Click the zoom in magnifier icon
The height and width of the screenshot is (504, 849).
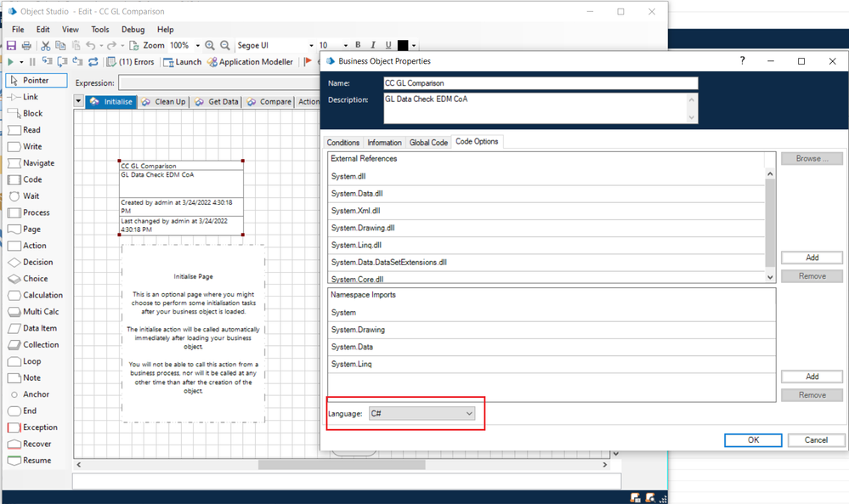click(210, 46)
